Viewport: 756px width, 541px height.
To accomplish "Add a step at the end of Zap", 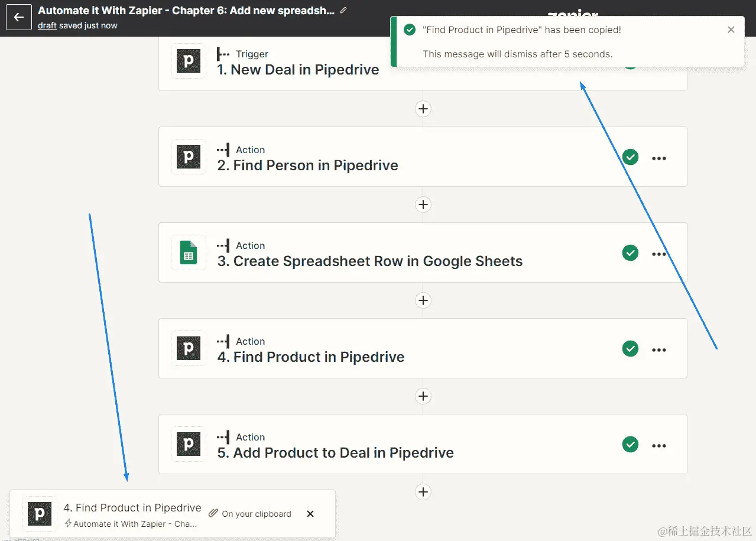I will [x=423, y=492].
